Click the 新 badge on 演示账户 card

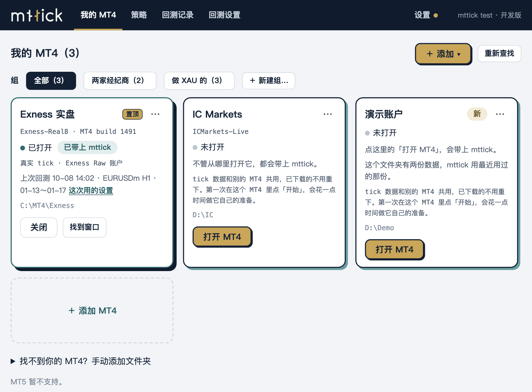click(x=477, y=114)
